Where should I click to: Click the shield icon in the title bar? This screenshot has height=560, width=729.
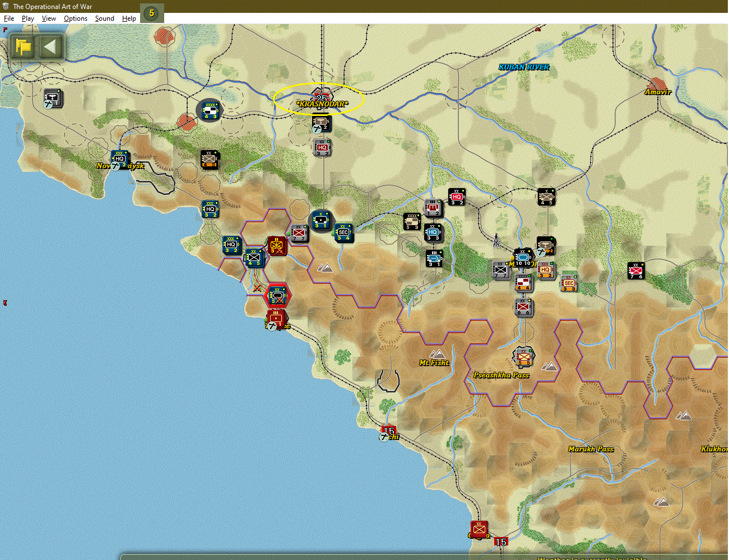(6, 6)
